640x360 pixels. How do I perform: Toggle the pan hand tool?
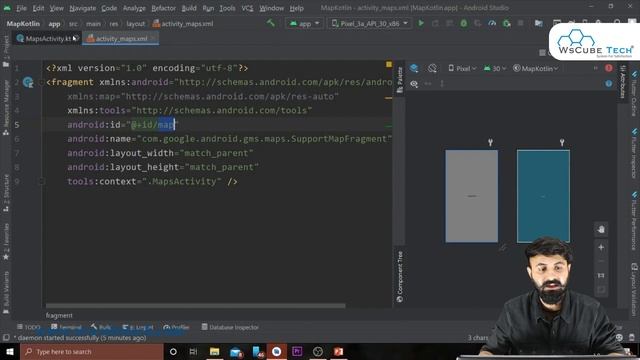601,230
